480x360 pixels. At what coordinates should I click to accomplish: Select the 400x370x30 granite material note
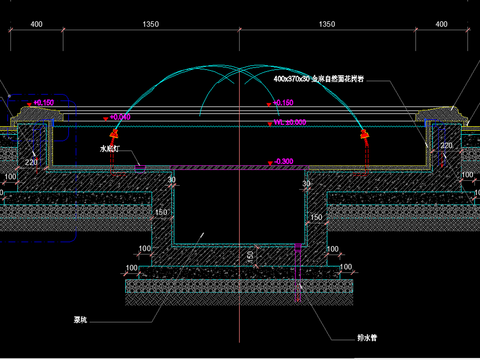tap(319, 79)
